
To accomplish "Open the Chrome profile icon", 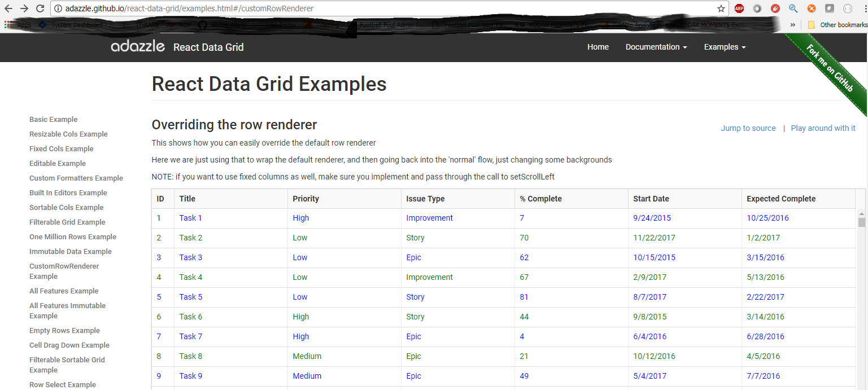I will tap(830, 8).
